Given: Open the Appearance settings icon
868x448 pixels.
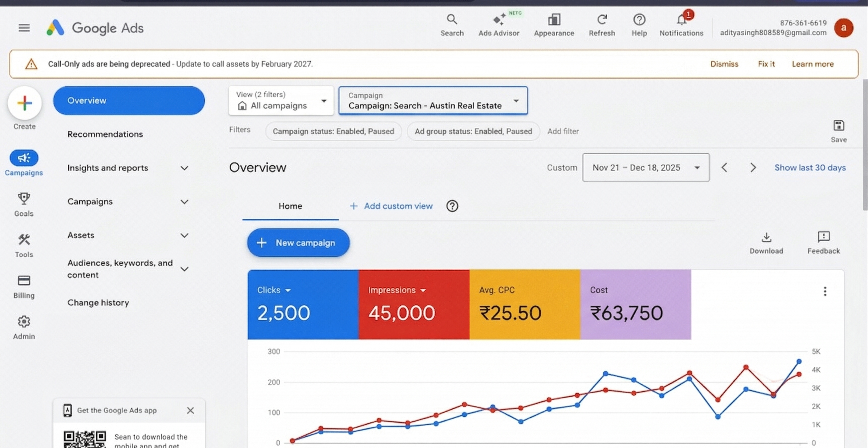Looking at the screenshot, I should (554, 24).
